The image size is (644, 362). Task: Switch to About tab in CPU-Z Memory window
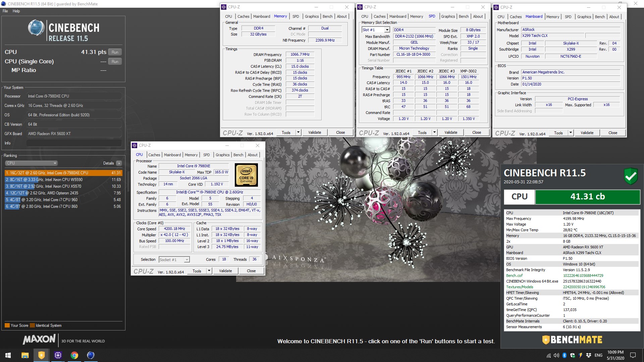[x=342, y=16]
